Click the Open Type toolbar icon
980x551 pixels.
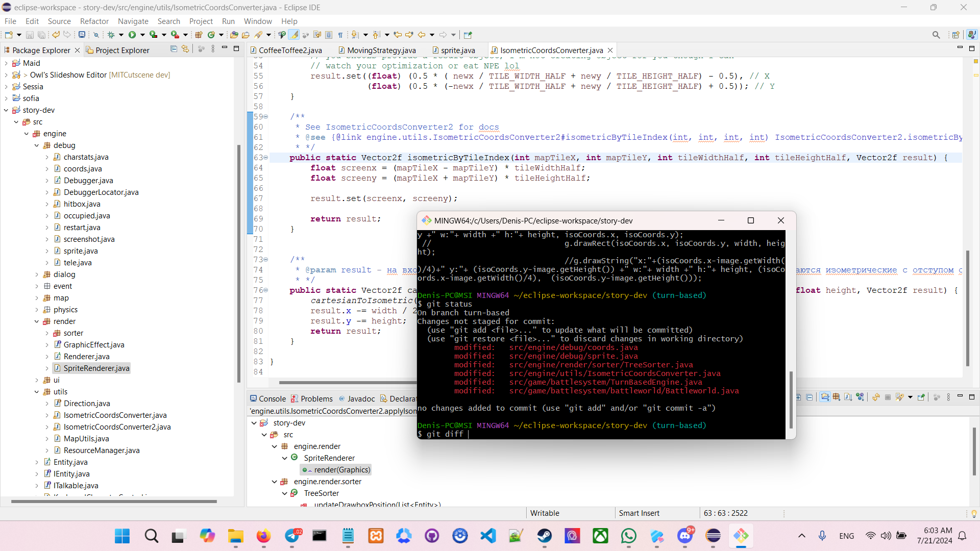point(234,35)
